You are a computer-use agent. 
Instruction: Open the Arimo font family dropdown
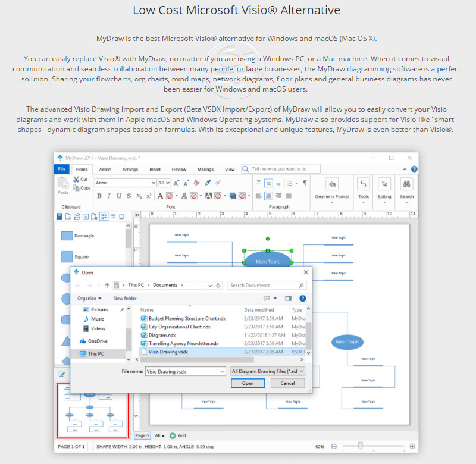pos(154,183)
